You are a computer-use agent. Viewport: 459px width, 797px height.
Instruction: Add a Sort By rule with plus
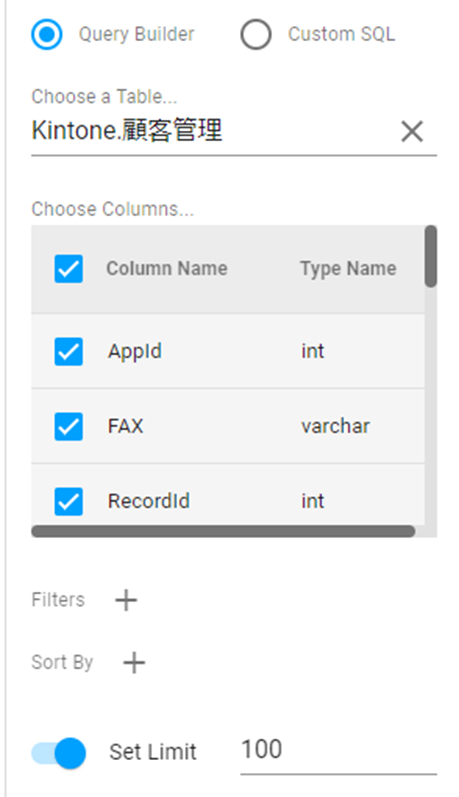point(134,662)
